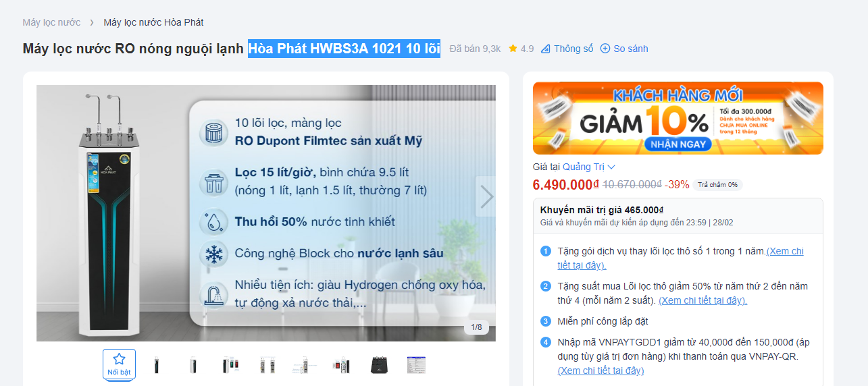Select the red display panel thumbnail
The width and height of the screenshot is (868, 386).
pyautogui.click(x=341, y=365)
